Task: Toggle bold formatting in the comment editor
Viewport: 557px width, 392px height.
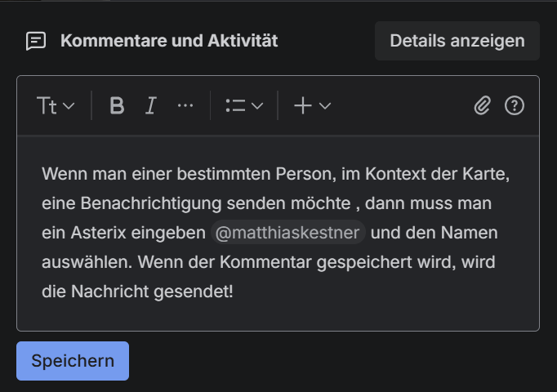Action: (117, 105)
